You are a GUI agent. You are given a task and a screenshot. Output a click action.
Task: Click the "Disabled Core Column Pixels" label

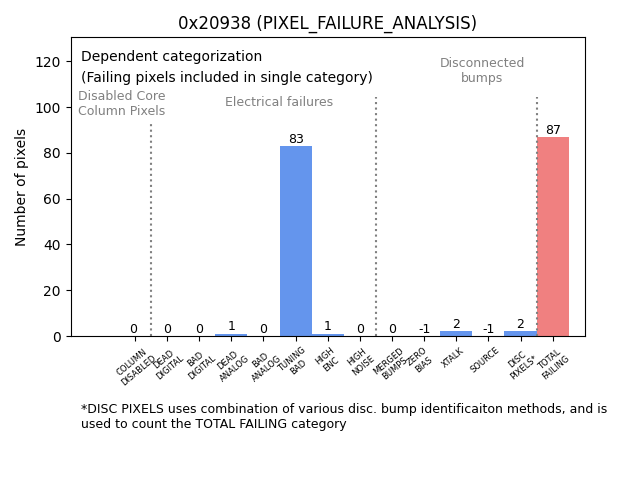(x=122, y=103)
